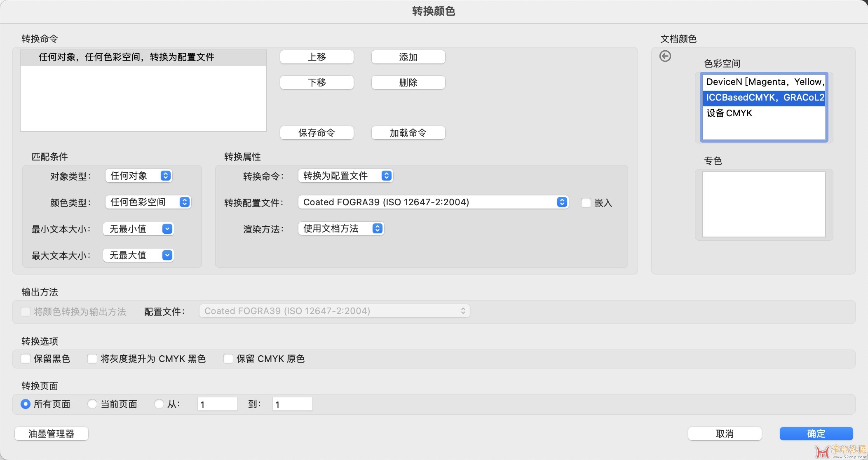Open the 渲染方法 dropdown
Image resolution: width=868 pixels, height=460 pixels.
(x=341, y=229)
